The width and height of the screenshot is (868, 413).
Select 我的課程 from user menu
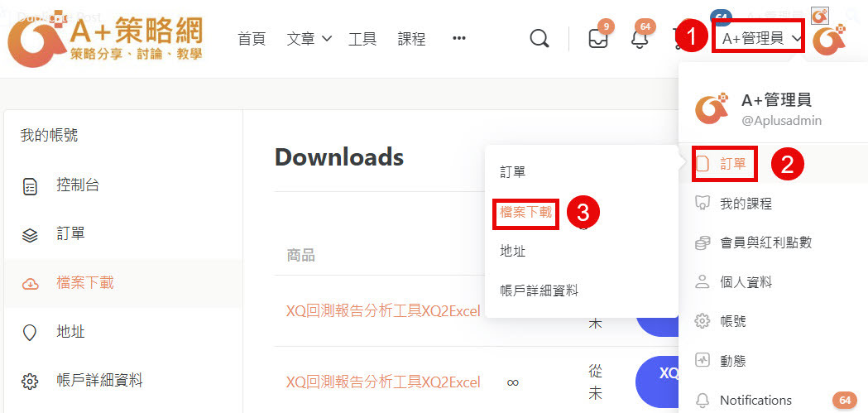pyautogui.click(x=746, y=204)
